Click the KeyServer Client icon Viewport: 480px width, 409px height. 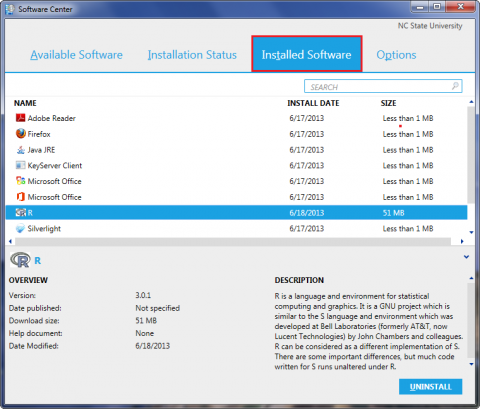tap(20, 165)
